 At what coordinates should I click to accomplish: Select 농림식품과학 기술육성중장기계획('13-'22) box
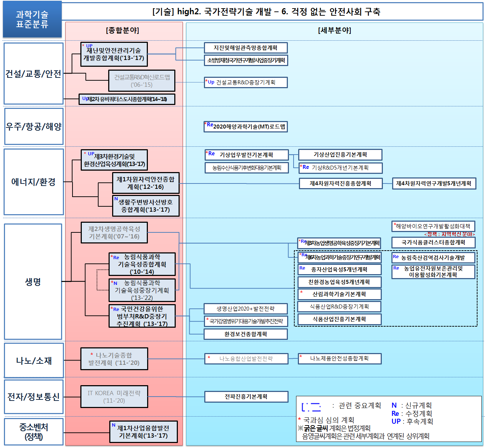(x=142, y=290)
